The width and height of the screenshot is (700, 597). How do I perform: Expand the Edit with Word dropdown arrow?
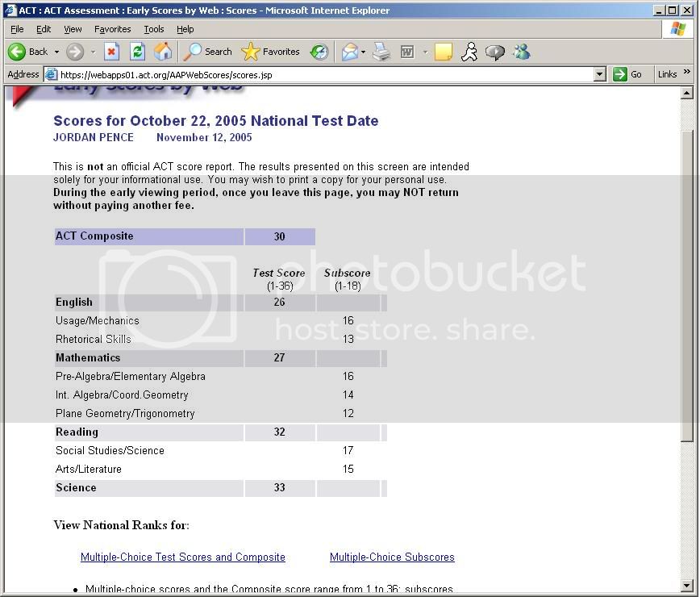[x=425, y=52]
